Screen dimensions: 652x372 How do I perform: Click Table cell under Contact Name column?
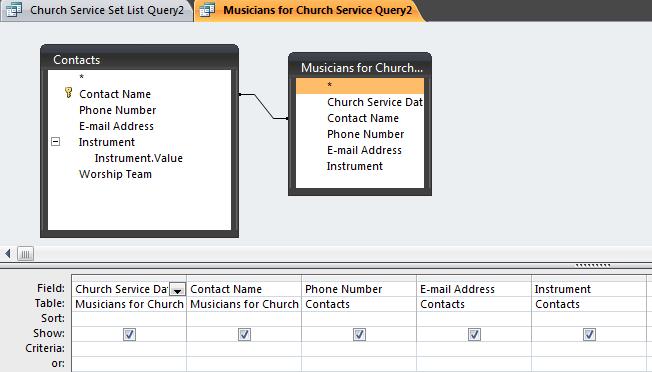click(244, 304)
